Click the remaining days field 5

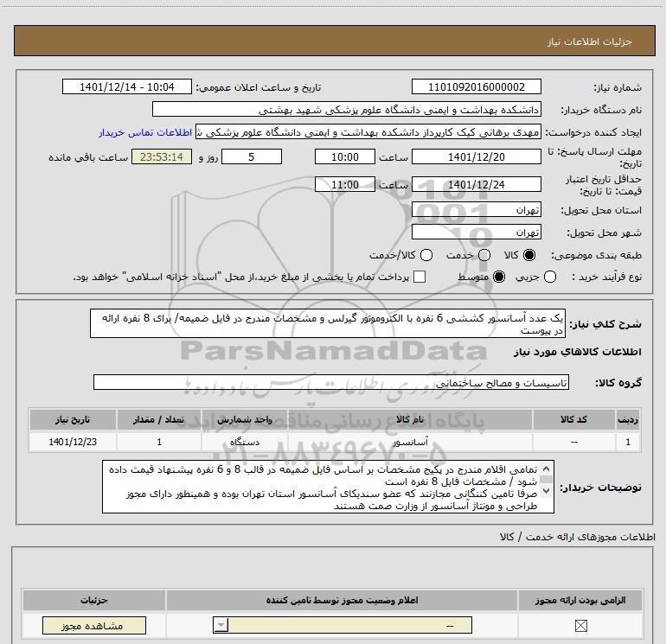[252, 156]
